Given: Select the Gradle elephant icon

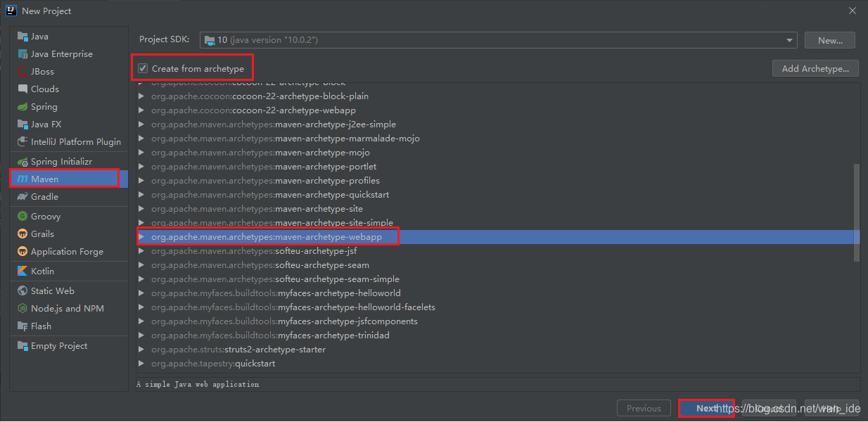Looking at the screenshot, I should point(23,197).
